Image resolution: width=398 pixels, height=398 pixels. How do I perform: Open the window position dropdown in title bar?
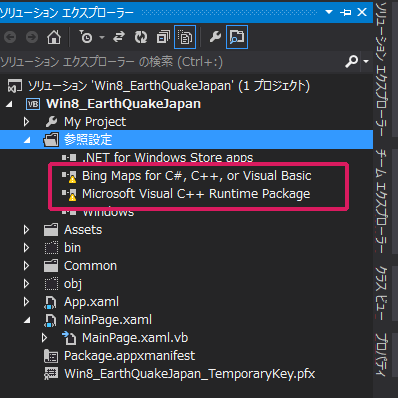coord(329,12)
